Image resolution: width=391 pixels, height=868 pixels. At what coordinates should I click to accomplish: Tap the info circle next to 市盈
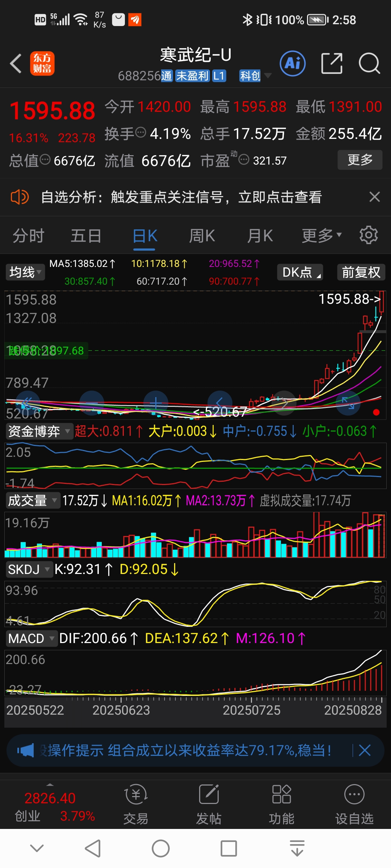tap(244, 159)
